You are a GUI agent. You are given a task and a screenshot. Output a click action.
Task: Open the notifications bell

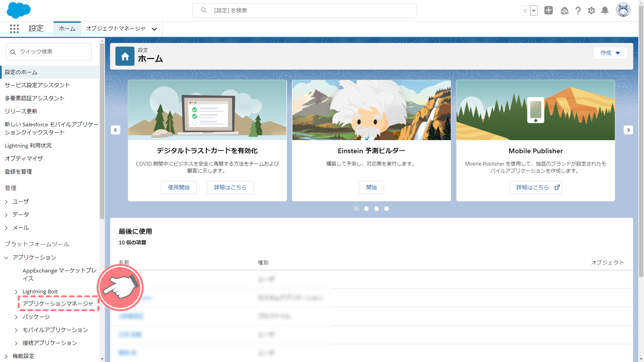pos(605,11)
